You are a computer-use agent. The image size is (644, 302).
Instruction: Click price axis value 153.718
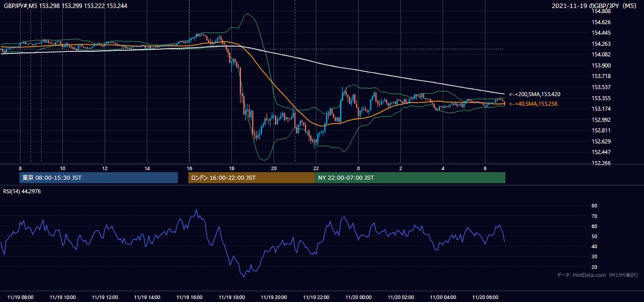click(601, 76)
